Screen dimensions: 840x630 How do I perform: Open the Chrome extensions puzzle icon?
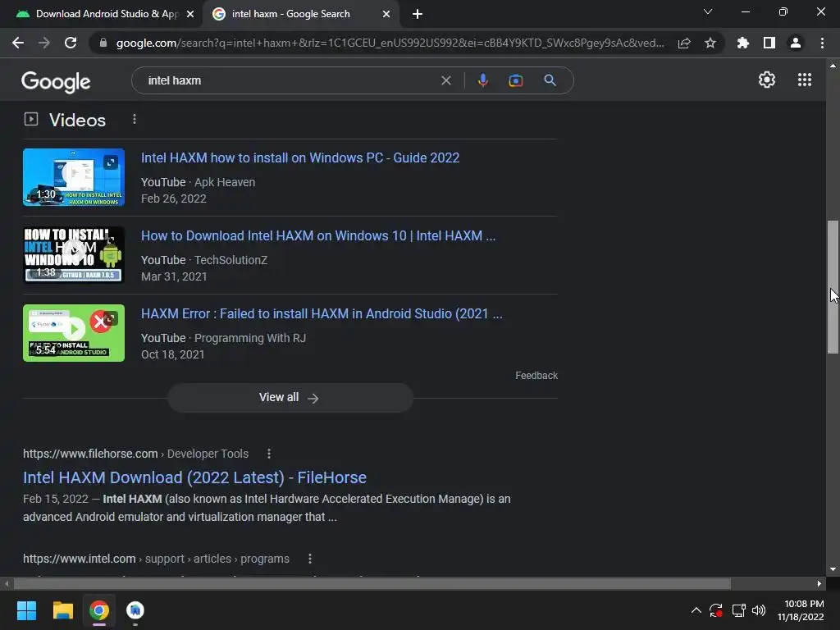point(742,43)
